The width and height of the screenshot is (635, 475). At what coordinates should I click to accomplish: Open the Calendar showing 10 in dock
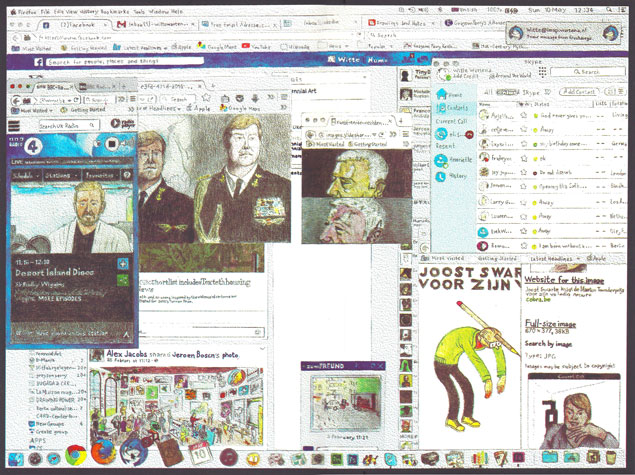pos(200,454)
